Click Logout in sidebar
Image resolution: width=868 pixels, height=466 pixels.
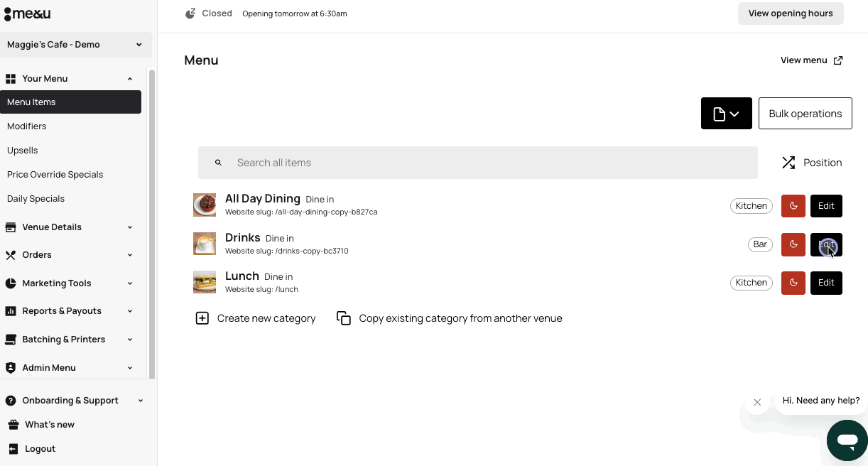pos(40,449)
